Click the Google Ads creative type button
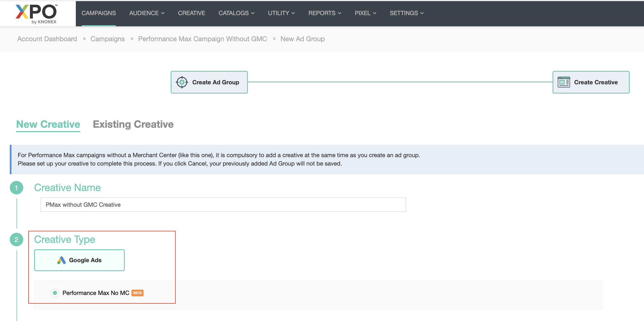 pyautogui.click(x=79, y=260)
